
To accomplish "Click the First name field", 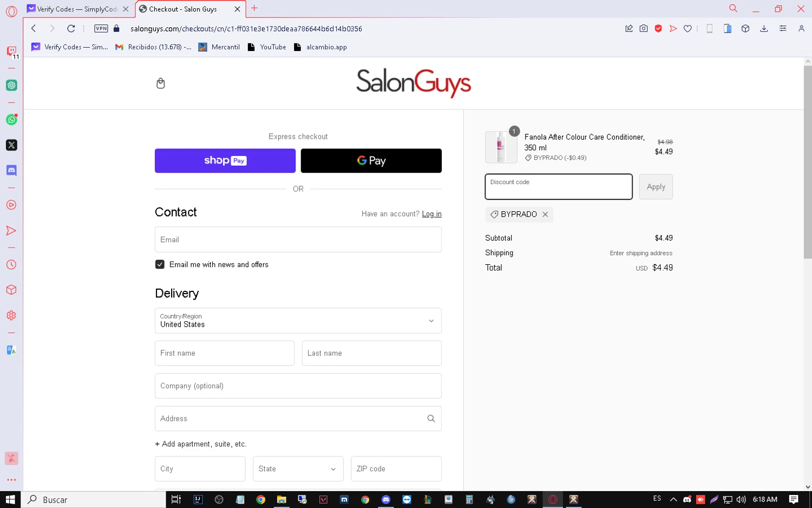I will [x=225, y=353].
